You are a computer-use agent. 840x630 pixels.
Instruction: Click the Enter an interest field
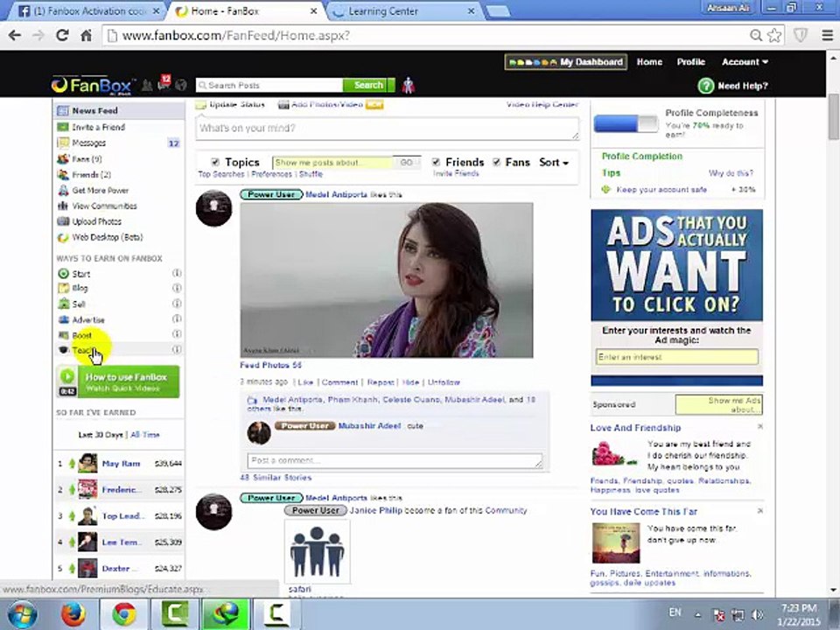[676, 357]
